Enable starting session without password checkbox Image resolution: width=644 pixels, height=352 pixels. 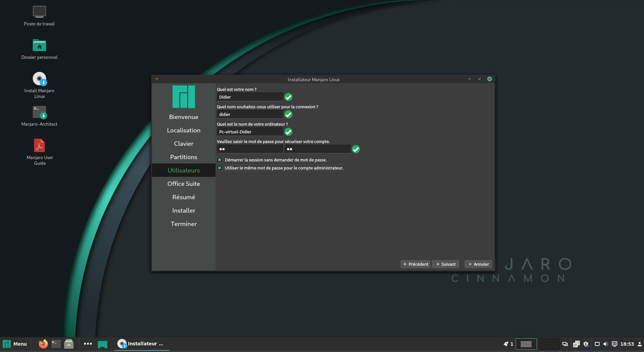(x=220, y=160)
